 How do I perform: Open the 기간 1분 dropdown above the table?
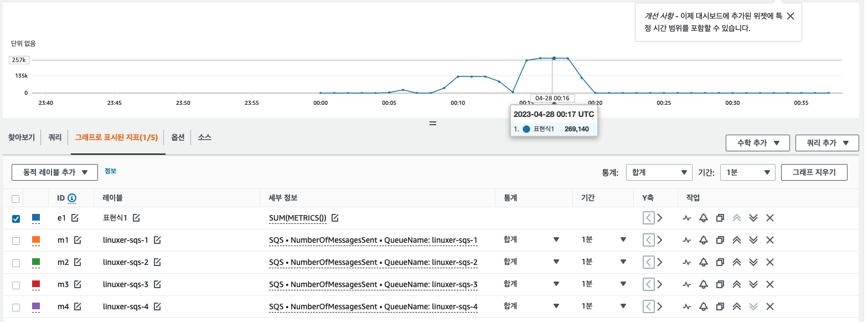(x=747, y=172)
